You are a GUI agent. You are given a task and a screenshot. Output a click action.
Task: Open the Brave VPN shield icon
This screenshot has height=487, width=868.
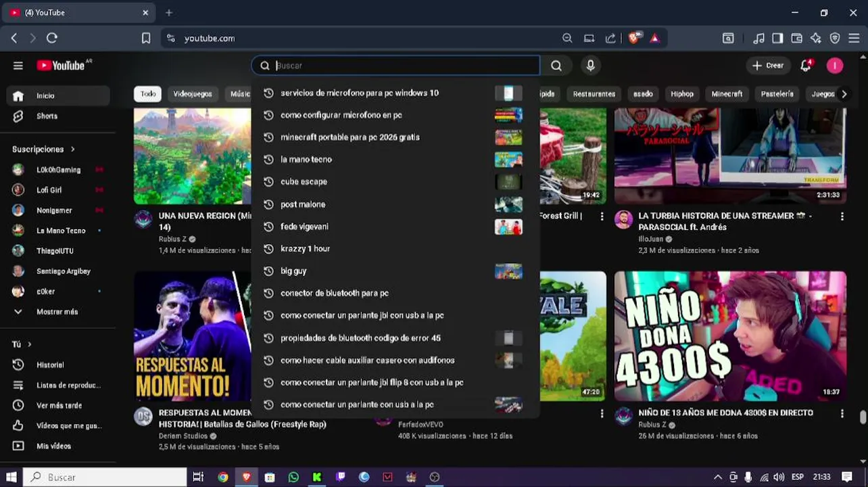point(835,39)
